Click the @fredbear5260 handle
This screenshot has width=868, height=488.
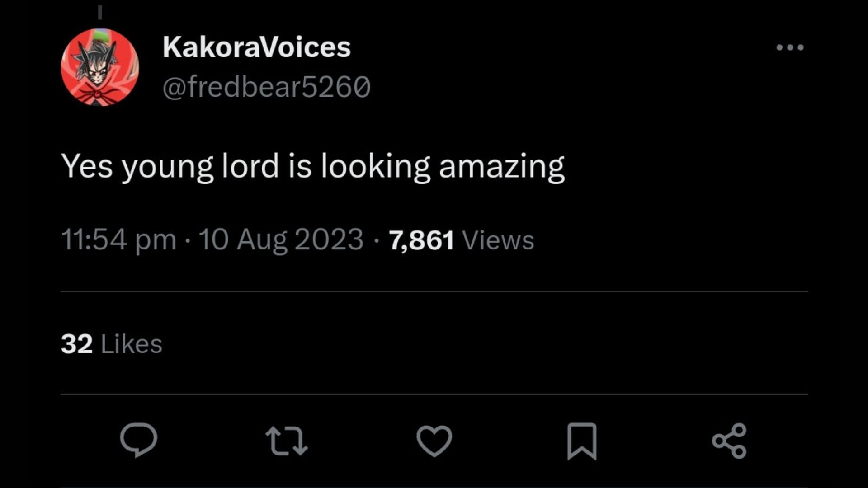pyautogui.click(x=266, y=87)
